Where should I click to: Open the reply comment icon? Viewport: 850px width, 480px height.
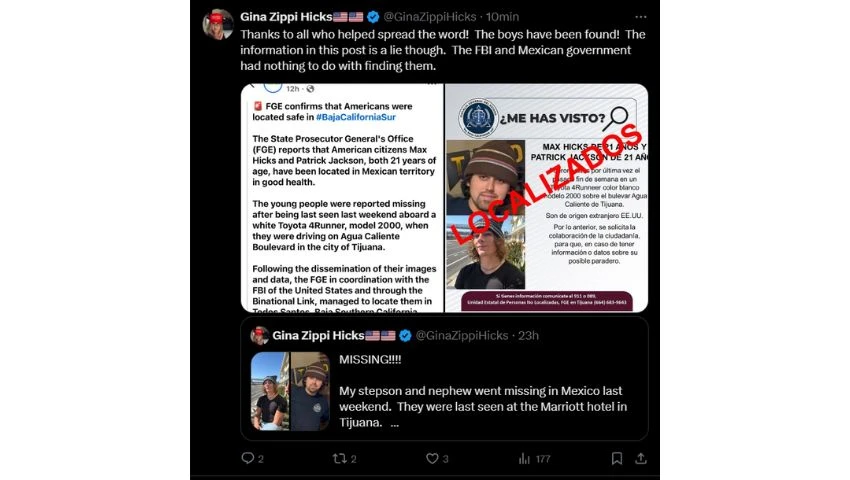[x=248, y=458]
